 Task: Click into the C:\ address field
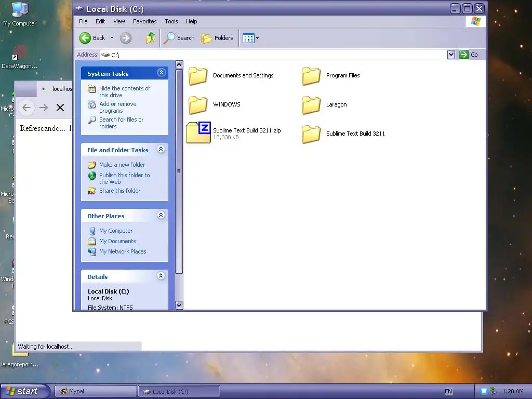coord(273,55)
